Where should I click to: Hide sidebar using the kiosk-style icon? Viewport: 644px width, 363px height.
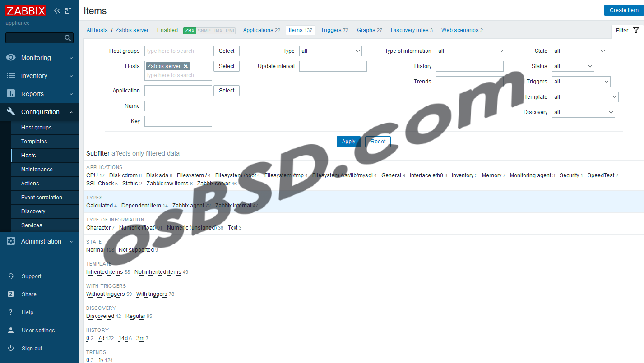(68, 11)
